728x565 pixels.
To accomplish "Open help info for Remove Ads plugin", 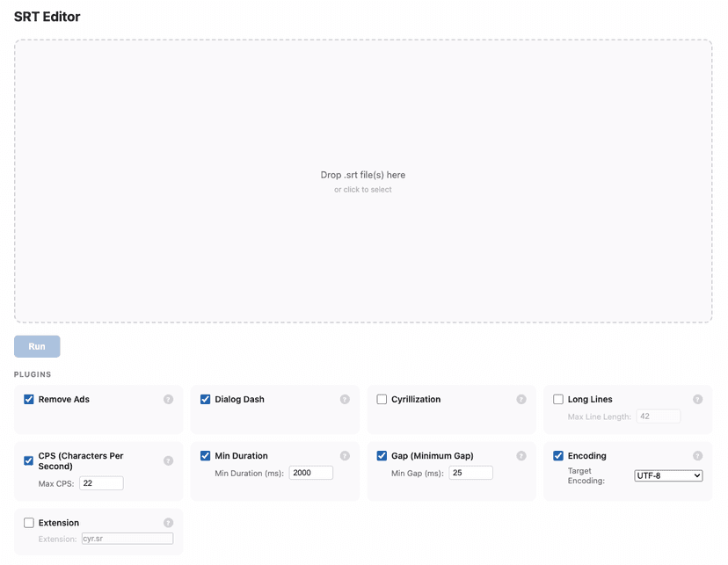I will pyautogui.click(x=168, y=399).
